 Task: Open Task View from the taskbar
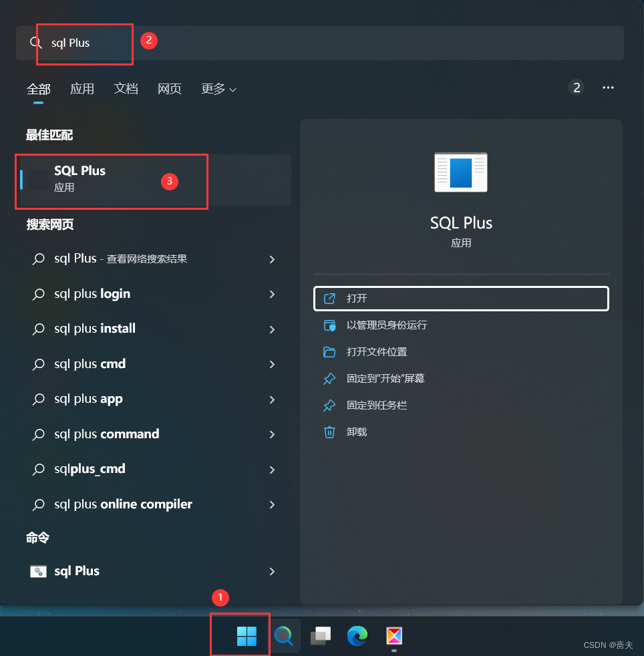[321, 636]
